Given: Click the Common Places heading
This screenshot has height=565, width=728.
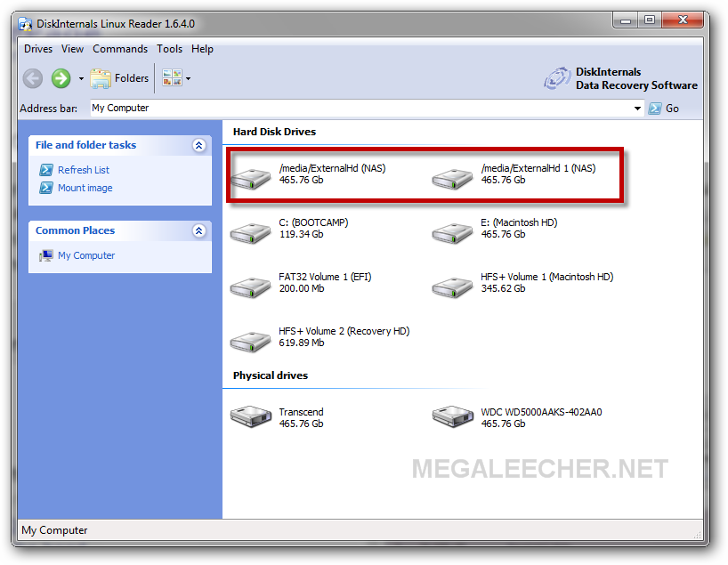Looking at the screenshot, I should point(76,230).
